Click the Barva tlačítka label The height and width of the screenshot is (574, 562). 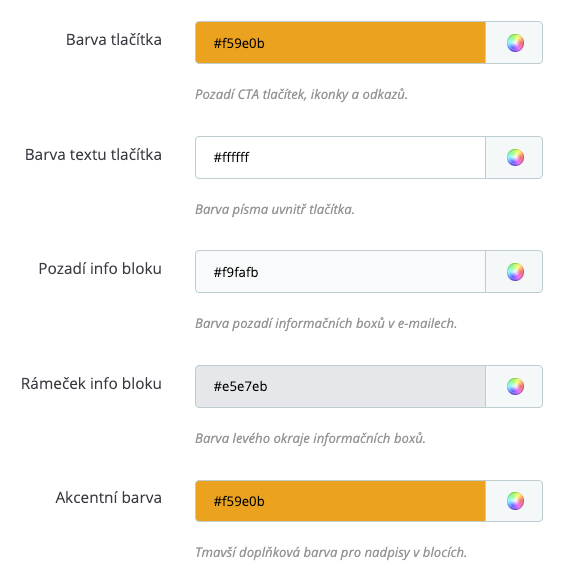tap(114, 40)
